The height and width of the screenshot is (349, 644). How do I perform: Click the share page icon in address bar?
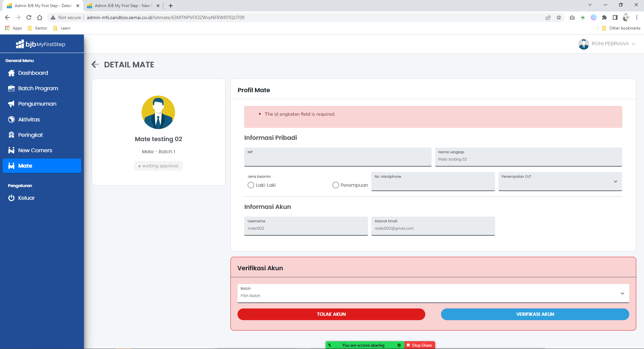548,17
